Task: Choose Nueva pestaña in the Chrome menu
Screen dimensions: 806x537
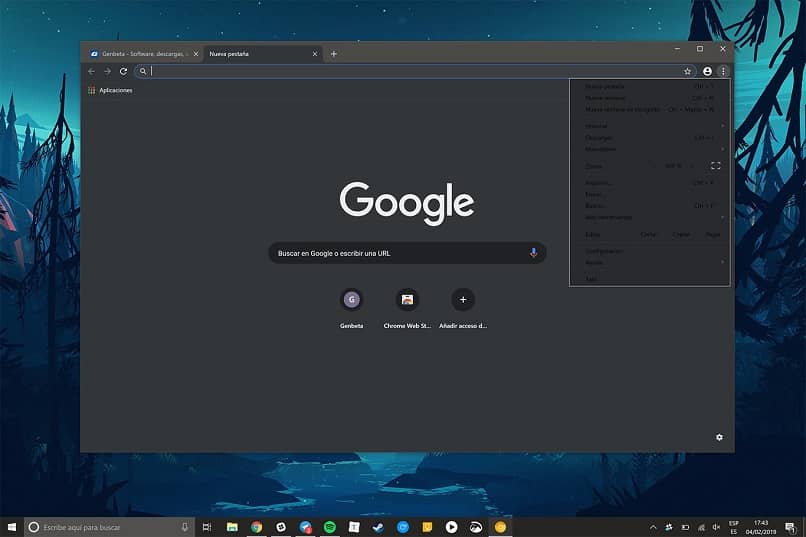Action: coord(650,86)
